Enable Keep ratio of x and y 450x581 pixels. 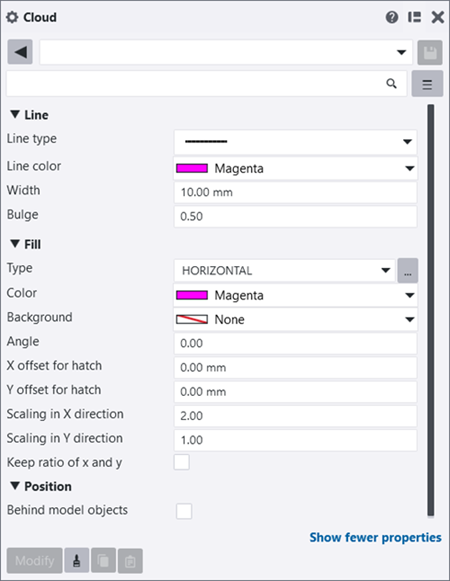point(182,462)
